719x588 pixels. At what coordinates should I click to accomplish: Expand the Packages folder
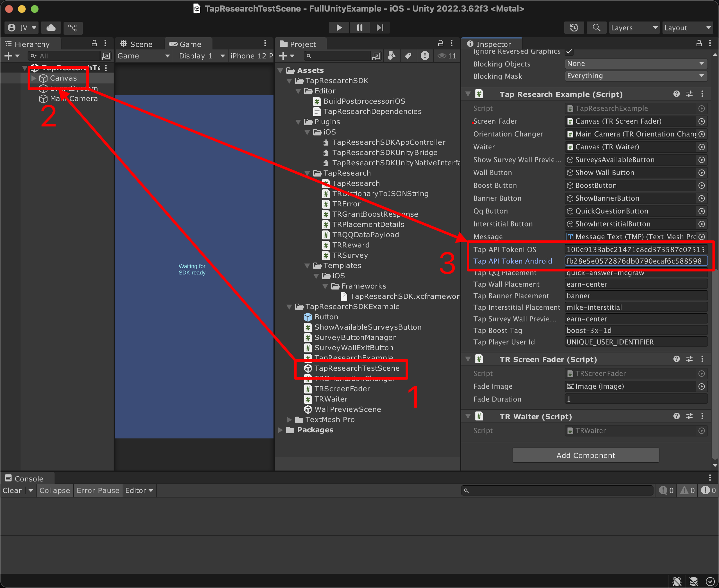281,430
